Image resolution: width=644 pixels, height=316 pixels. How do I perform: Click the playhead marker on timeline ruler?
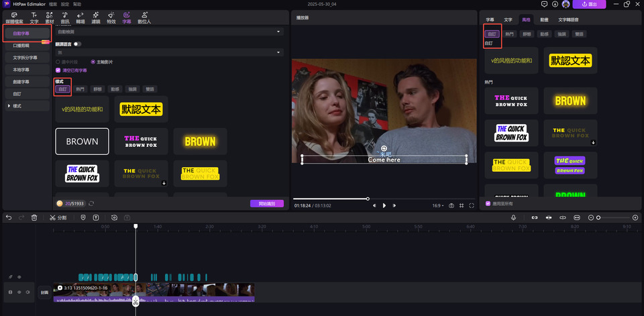point(136,226)
